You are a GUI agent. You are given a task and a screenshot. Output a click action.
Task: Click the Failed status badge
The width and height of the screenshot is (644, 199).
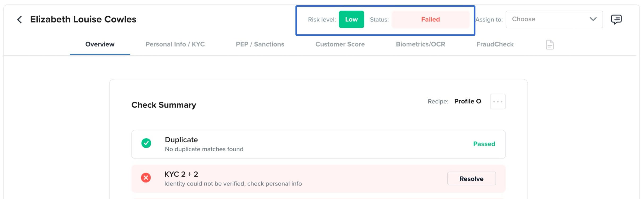[430, 19]
